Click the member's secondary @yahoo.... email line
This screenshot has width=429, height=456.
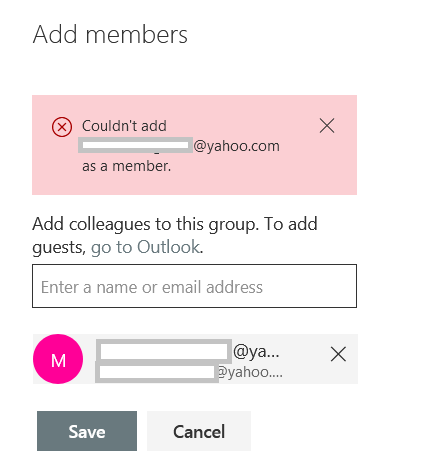(x=189, y=372)
